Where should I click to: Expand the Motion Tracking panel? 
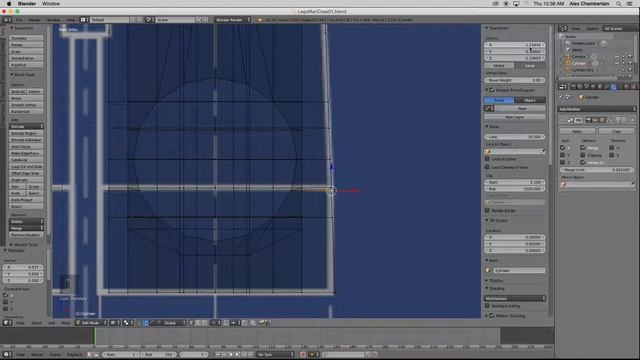(x=487, y=316)
